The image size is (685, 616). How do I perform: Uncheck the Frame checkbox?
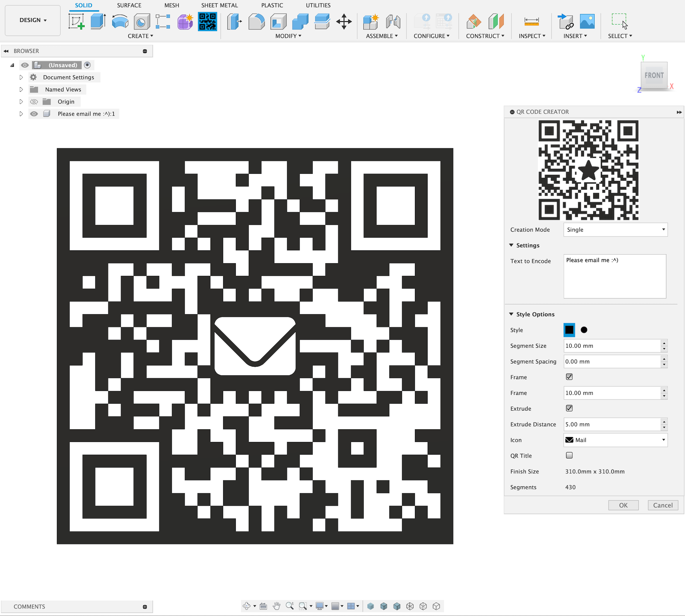pos(569,377)
